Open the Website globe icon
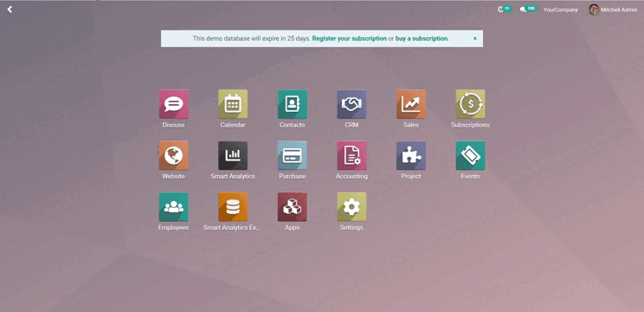Image resolution: width=644 pixels, height=312 pixels. tap(173, 155)
